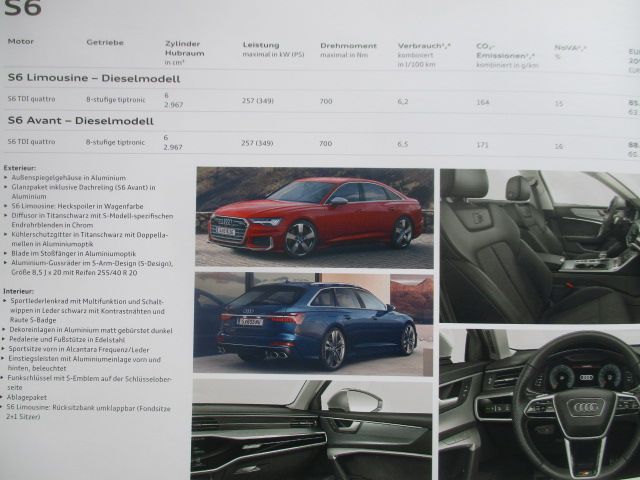
Task: Click the rear license plate of the blue Avant
Action: point(250,322)
